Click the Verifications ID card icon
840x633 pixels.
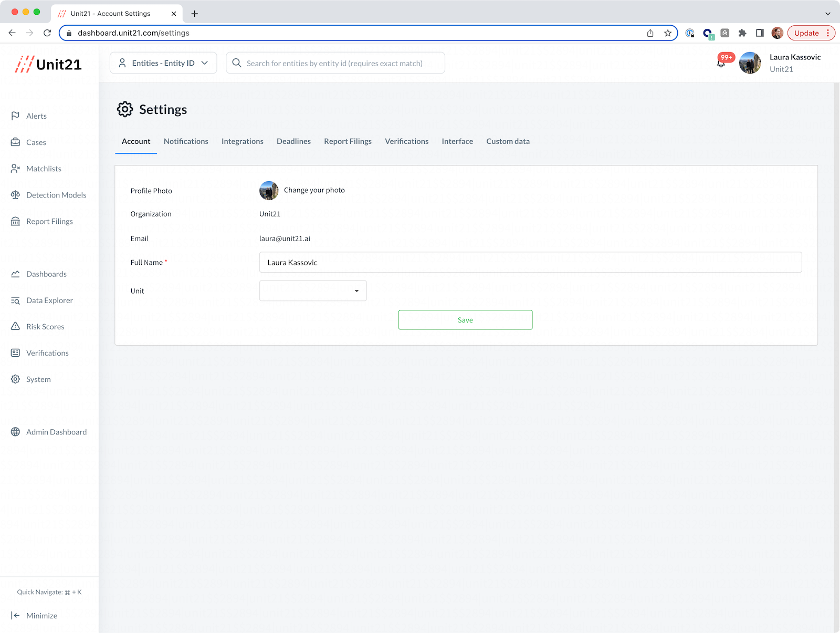[15, 352]
